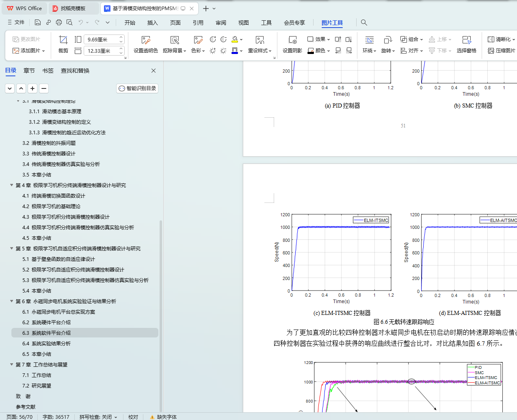Click the search magnifier icon in ribbon
This screenshot has width=517, height=420.
(x=364, y=22)
